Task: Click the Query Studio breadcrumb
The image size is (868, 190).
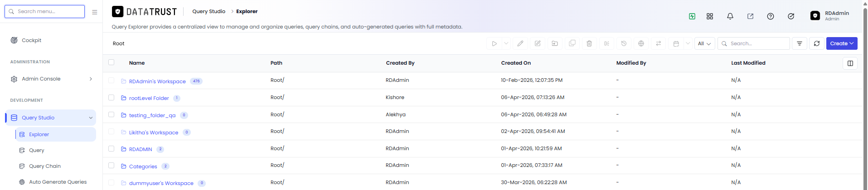Action: pos(209,11)
